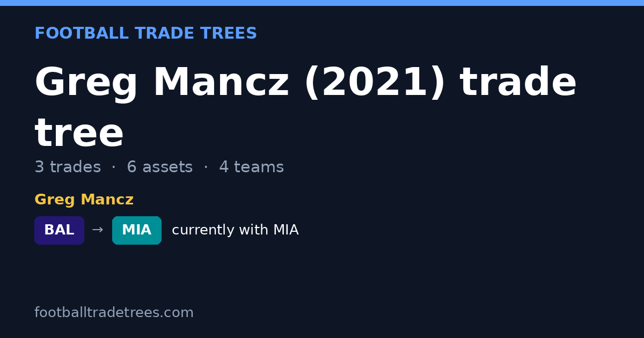644x338 pixels.
Task: Select the dot separator after '3 trades'
Action: coord(114,167)
